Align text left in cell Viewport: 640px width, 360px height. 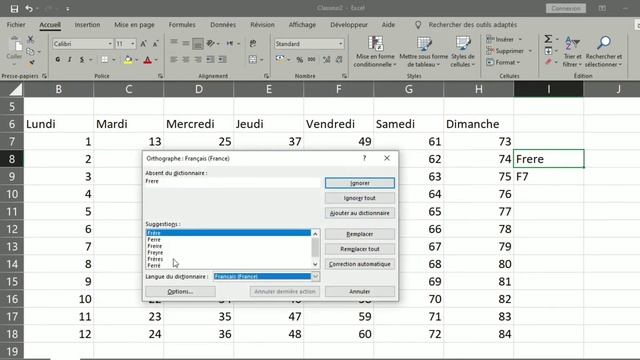[x=174, y=60]
